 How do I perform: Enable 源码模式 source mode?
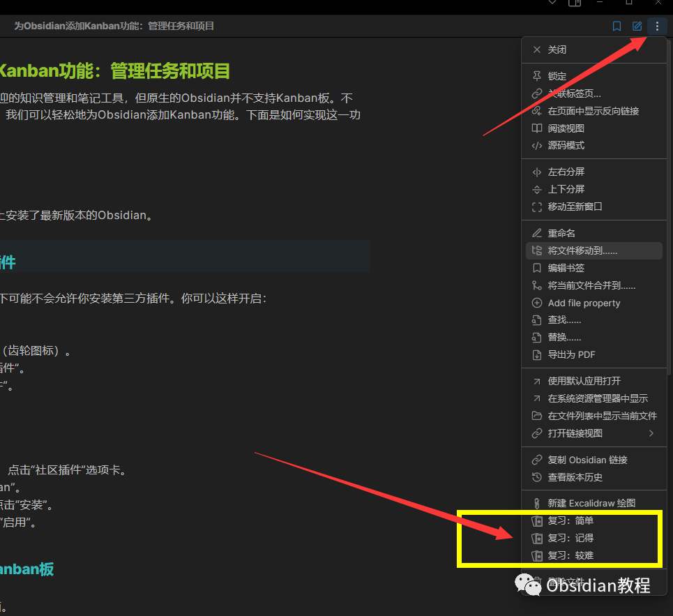tap(594, 146)
